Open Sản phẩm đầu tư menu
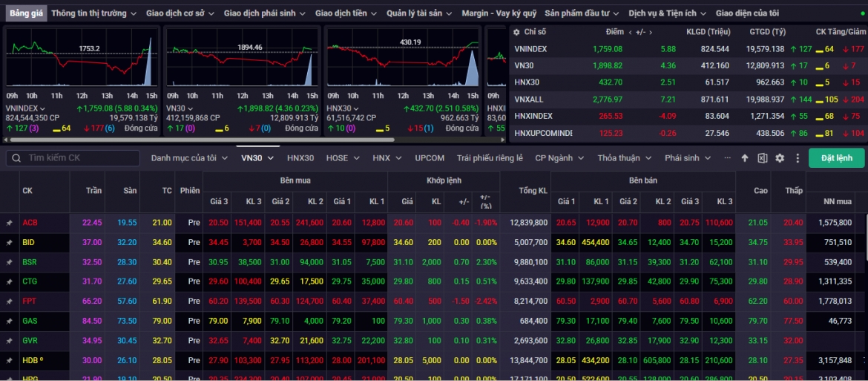The image size is (868, 381). click(x=582, y=13)
